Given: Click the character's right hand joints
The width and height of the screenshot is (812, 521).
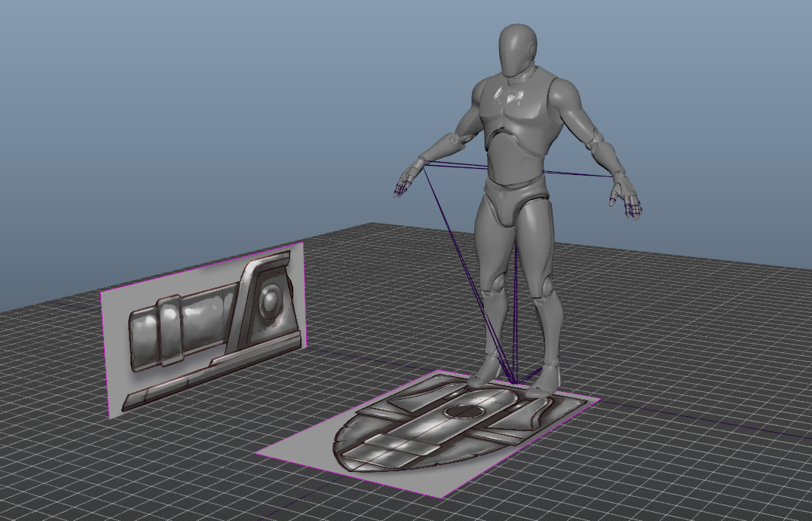Looking at the screenshot, I should pos(407,179).
